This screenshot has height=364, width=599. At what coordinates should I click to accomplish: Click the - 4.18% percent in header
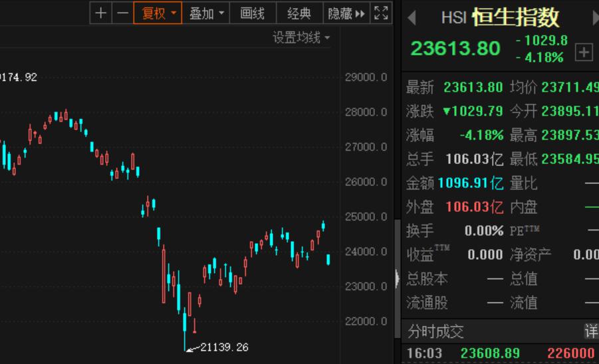coord(539,58)
